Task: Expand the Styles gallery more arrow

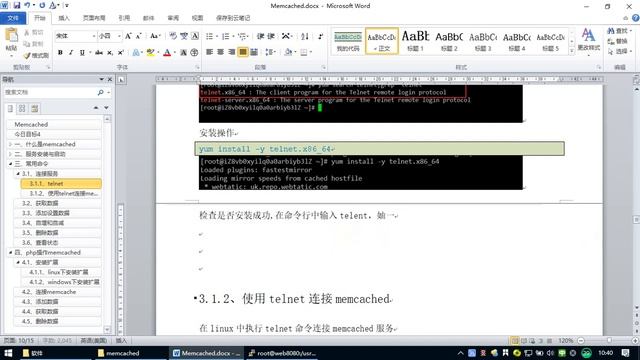Action: [x=572, y=51]
